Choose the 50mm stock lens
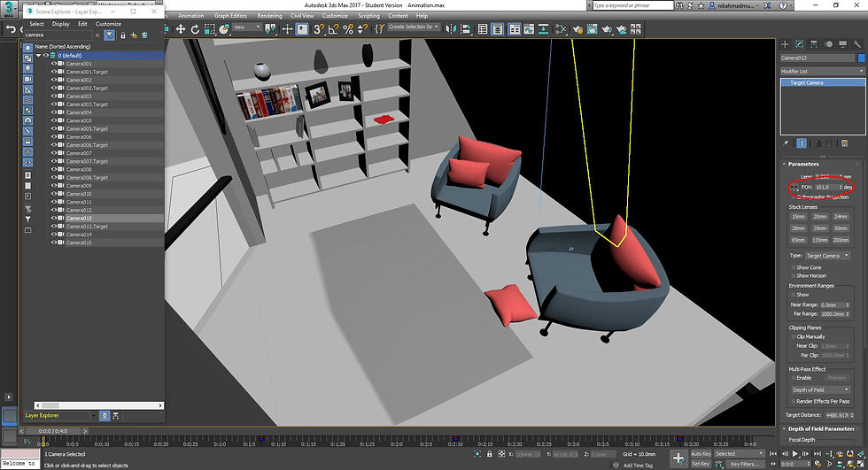Viewport: 868px width, 470px height. pyautogui.click(x=841, y=228)
